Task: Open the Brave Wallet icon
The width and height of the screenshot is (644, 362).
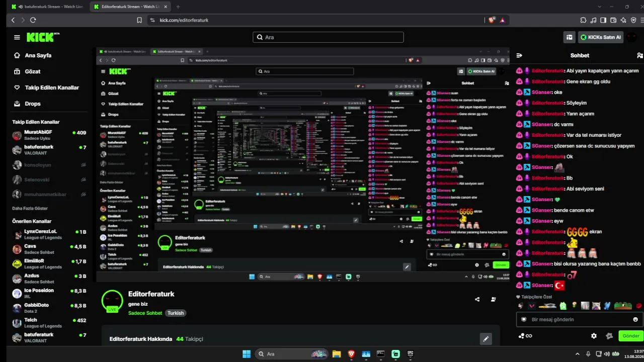Action: pos(613,20)
